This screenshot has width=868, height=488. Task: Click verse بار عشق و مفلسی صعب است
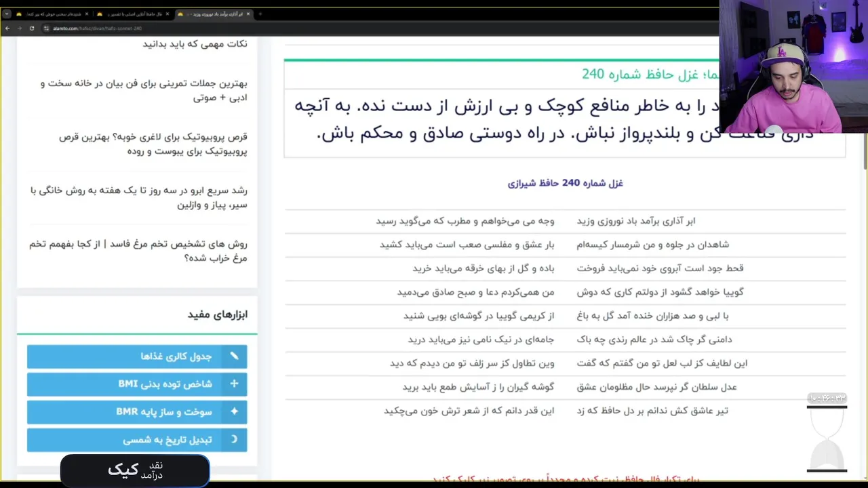pos(467,245)
